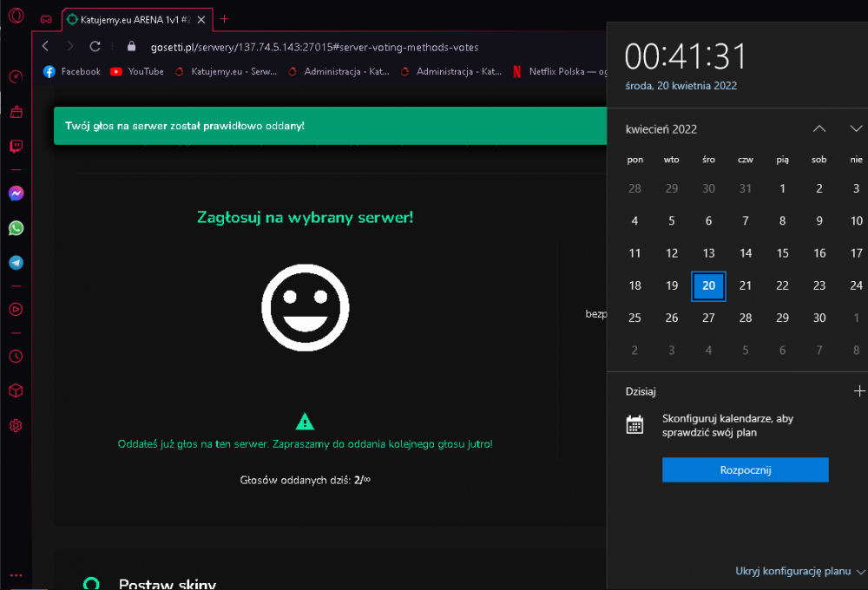Open sidebar three-dots setup menu
The image size is (868, 590).
[x=16, y=575]
